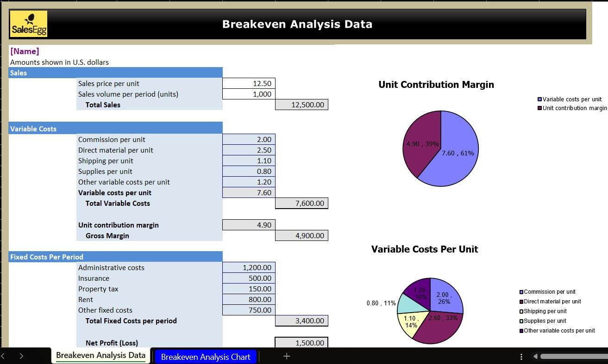Click Total Variable Costs value 7,600.00

pyautogui.click(x=301, y=203)
